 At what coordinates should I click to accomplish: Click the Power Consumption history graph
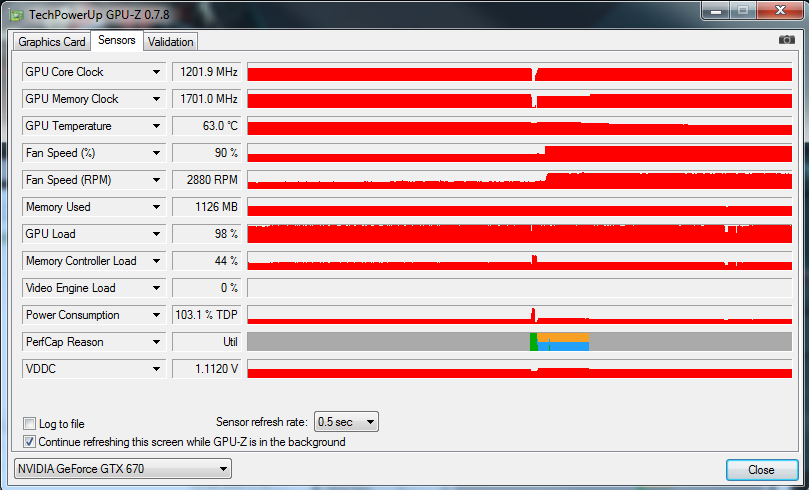click(520, 315)
